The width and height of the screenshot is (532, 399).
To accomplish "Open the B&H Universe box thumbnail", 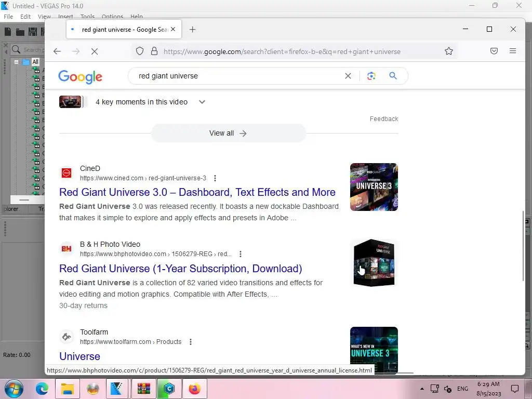I will click(374, 263).
